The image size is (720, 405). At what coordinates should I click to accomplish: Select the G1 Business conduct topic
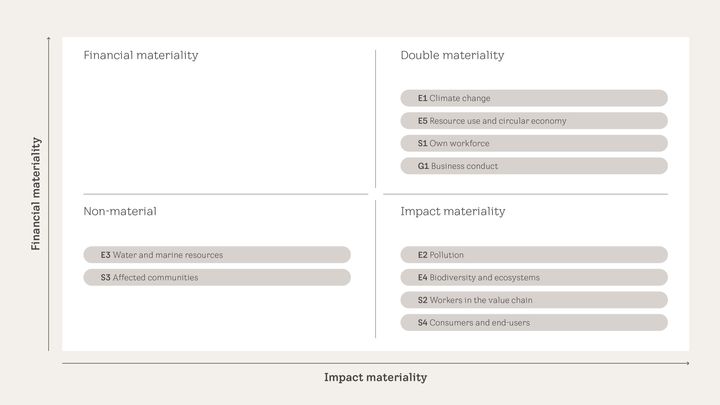click(534, 166)
